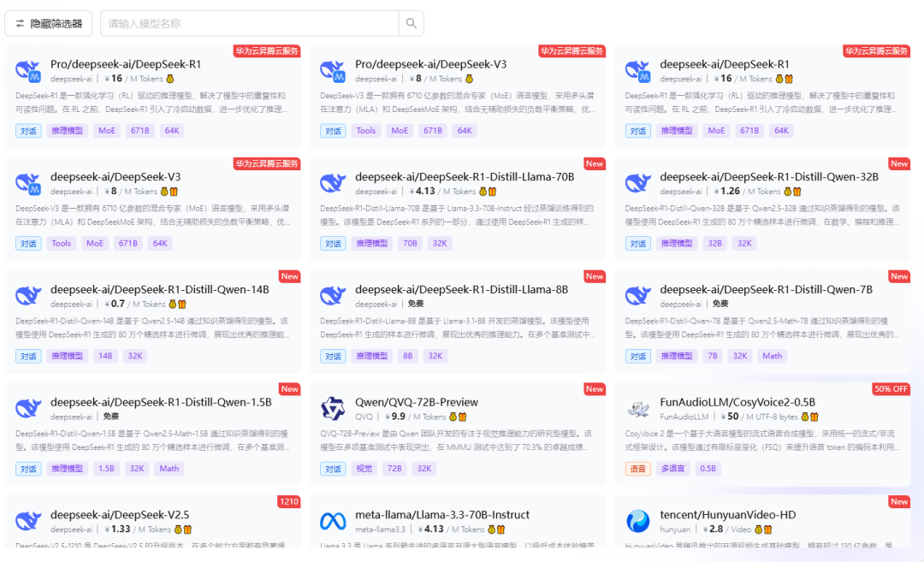924x562 pixels.
Task: Open meta-llama/Llama-3.3-70B-Instruct title
Action: (442, 515)
